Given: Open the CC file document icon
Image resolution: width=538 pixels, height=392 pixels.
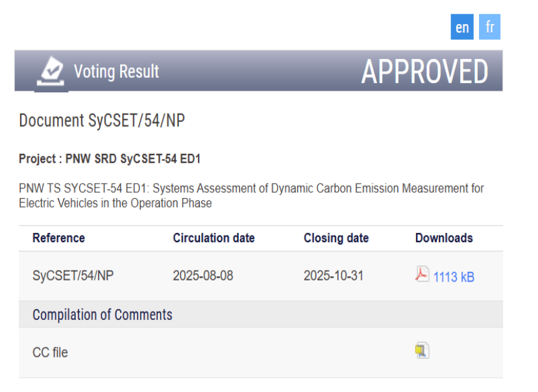Looking at the screenshot, I should (x=422, y=351).
